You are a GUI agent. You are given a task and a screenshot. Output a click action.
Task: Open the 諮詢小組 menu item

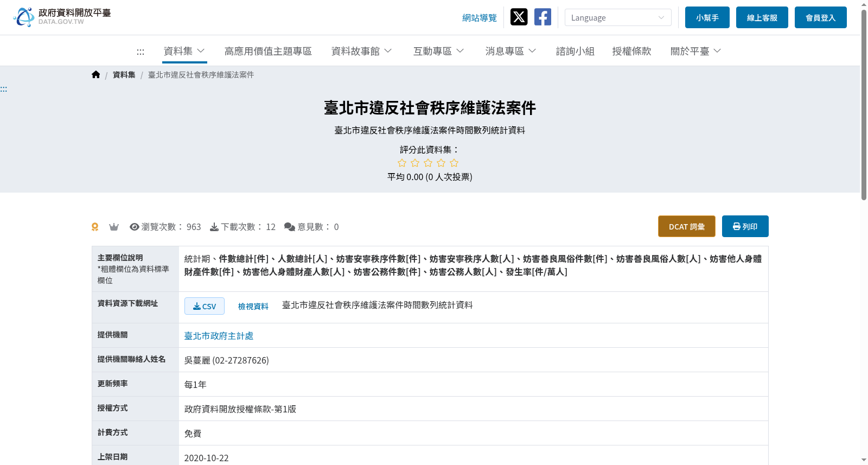pyautogui.click(x=575, y=51)
